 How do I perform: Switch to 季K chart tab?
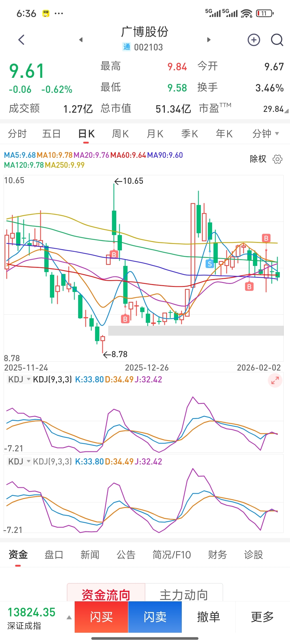tap(190, 134)
